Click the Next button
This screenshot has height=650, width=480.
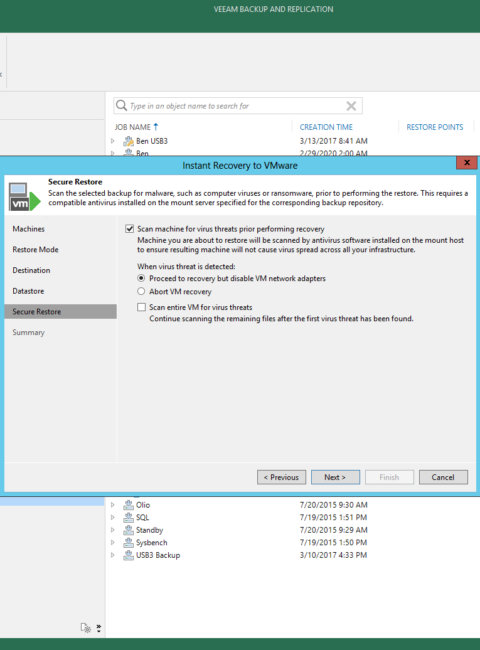335,477
